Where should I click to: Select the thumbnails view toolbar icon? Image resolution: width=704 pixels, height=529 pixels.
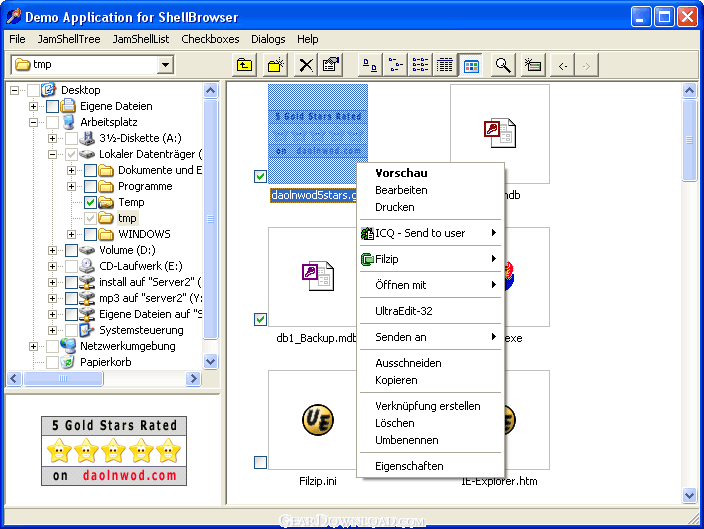470,65
